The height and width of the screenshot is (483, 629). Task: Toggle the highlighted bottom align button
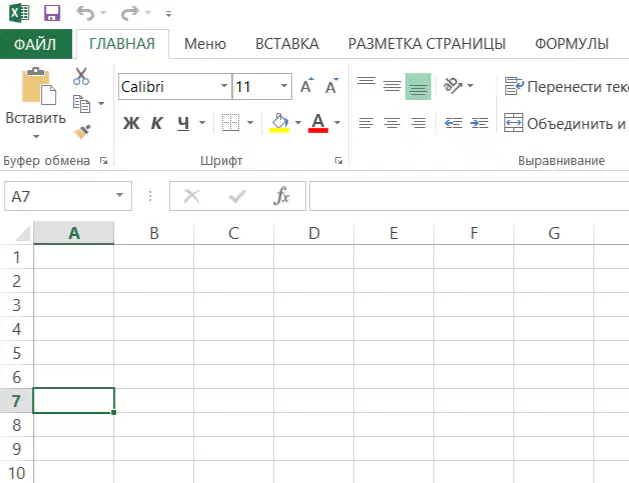(x=418, y=86)
